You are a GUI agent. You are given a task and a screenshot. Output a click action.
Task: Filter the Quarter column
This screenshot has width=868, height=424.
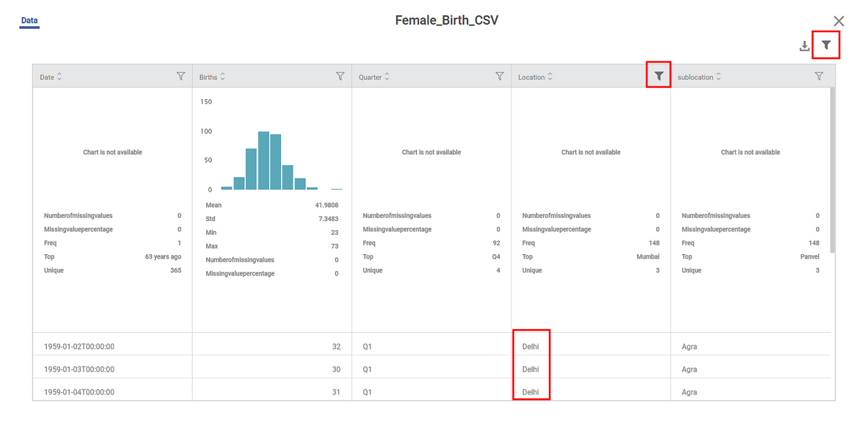[499, 77]
